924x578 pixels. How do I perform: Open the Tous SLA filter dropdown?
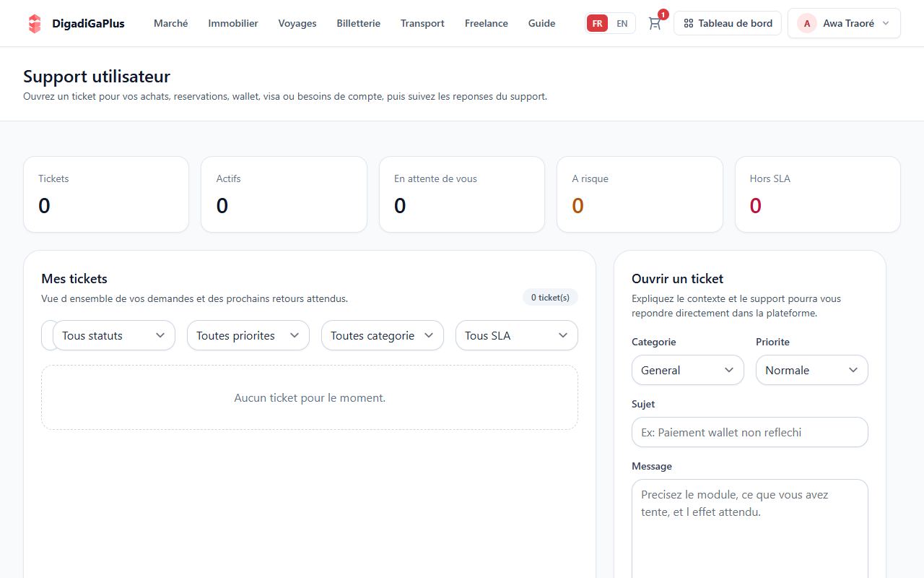[x=517, y=335]
